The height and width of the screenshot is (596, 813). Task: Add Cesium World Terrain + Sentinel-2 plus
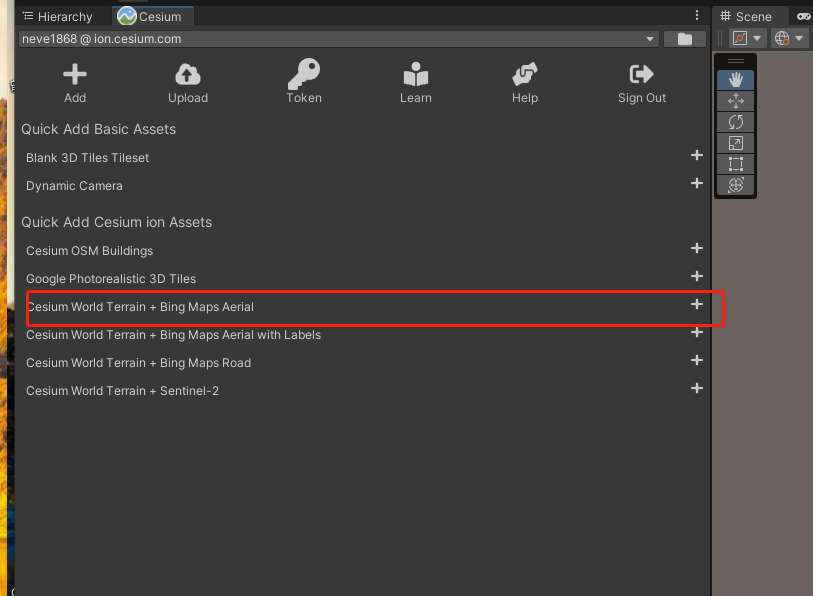click(697, 388)
